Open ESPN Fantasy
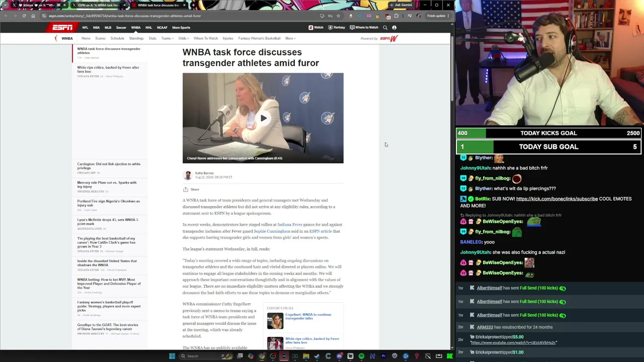This screenshot has height=362, width=644. 337,28
